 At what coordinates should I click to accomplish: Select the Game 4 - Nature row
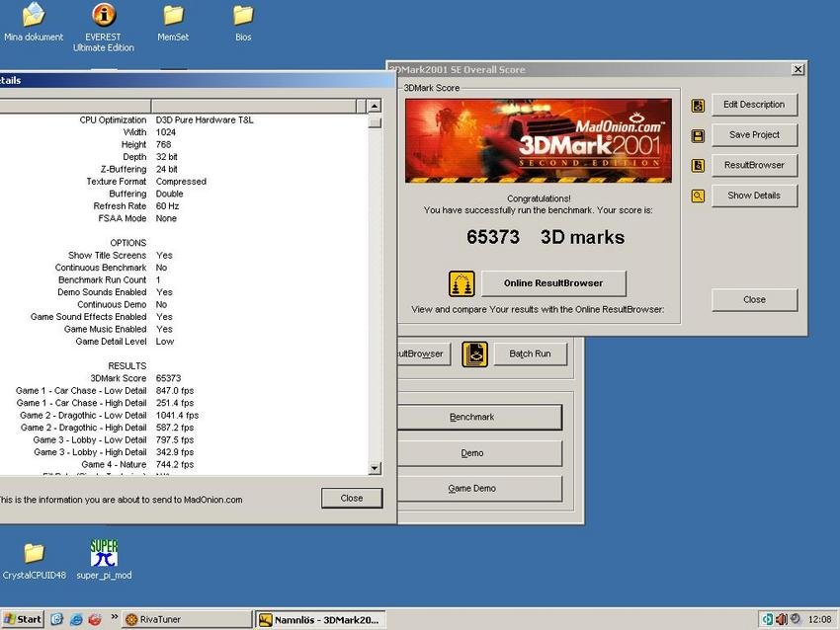[184, 465]
